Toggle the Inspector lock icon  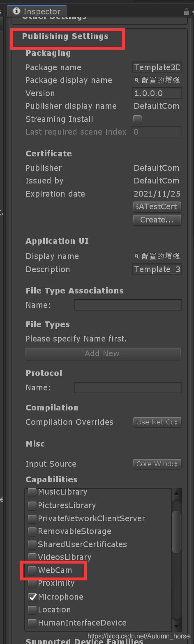click(186, 12)
